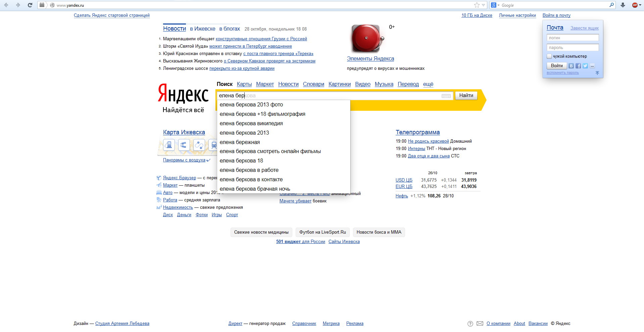Open the Телепрограмма link

pyautogui.click(x=417, y=132)
